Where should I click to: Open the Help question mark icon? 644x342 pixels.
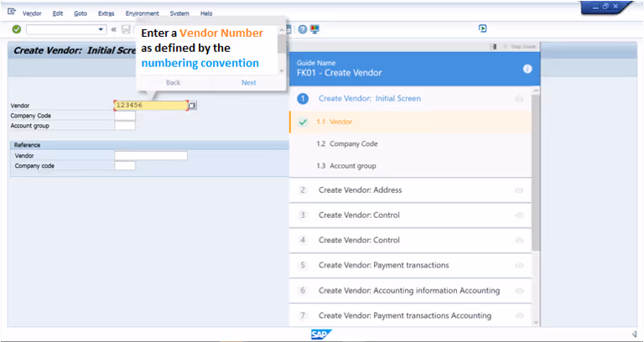[x=303, y=29]
